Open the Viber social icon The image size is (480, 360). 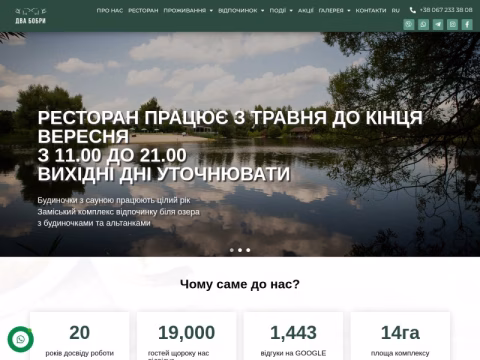409,24
